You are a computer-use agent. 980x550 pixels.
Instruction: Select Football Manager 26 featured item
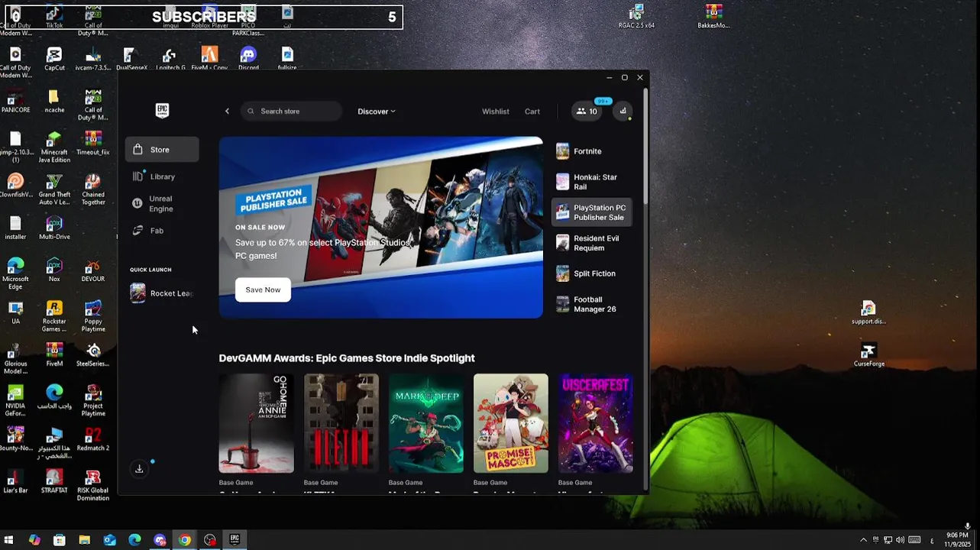(x=591, y=304)
